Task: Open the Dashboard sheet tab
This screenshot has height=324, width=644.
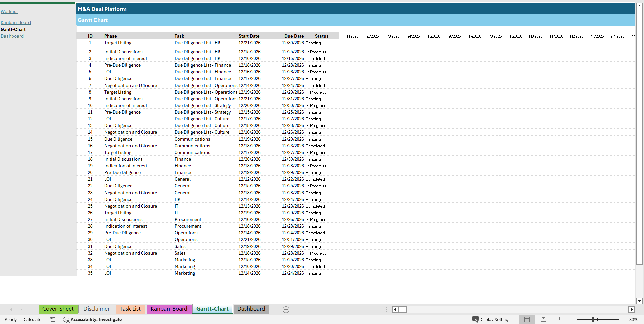Action: click(x=251, y=309)
